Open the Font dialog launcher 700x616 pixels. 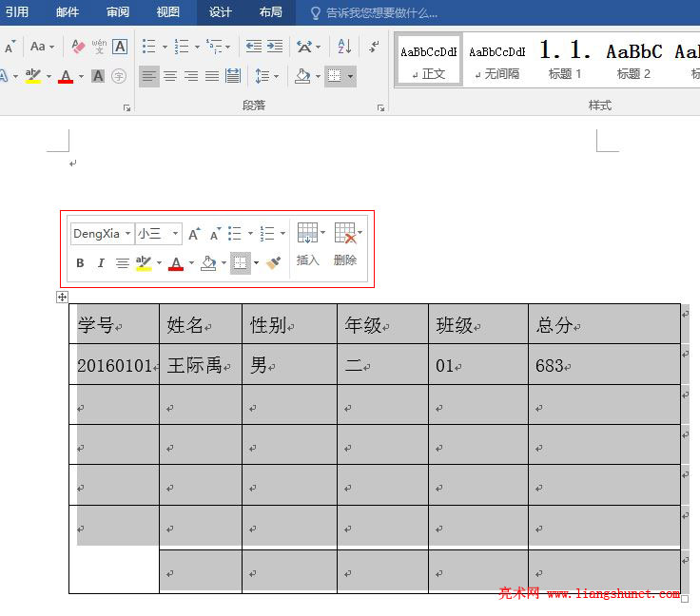pyautogui.click(x=126, y=108)
